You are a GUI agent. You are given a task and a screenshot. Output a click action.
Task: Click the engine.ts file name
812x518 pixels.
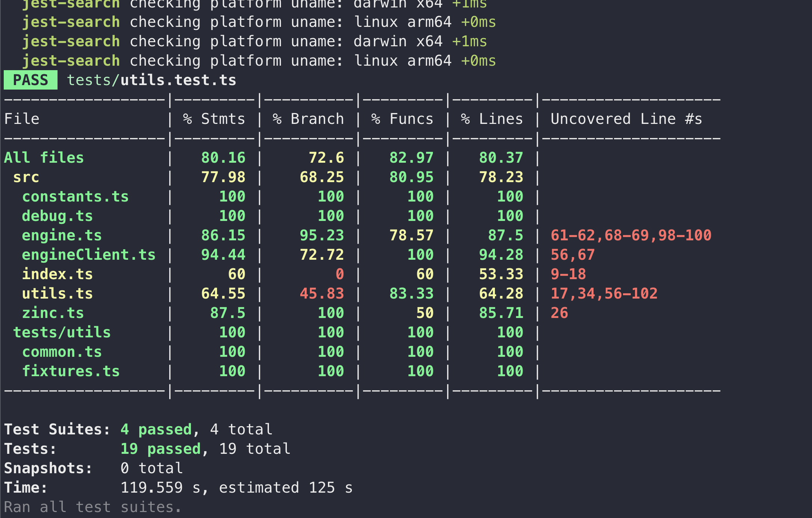62,235
